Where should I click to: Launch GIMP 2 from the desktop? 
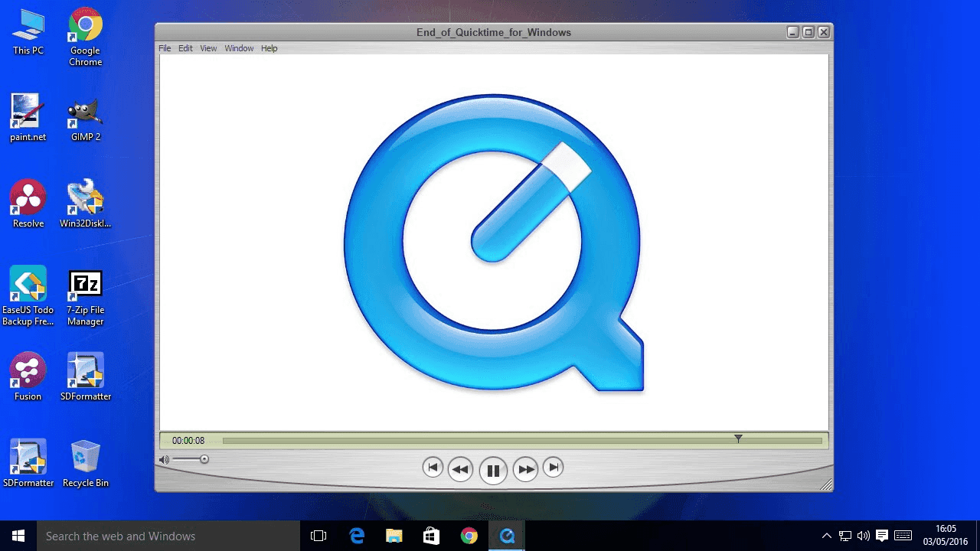click(84, 112)
